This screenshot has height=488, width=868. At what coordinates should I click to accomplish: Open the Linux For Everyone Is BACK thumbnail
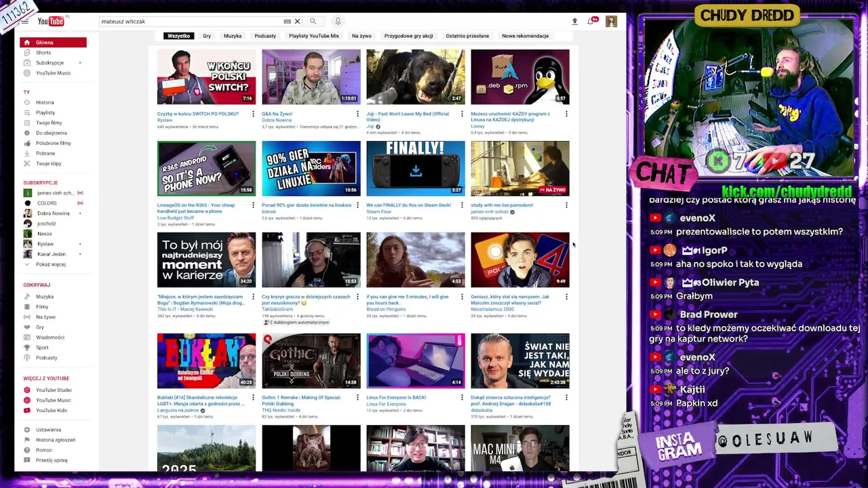[416, 361]
